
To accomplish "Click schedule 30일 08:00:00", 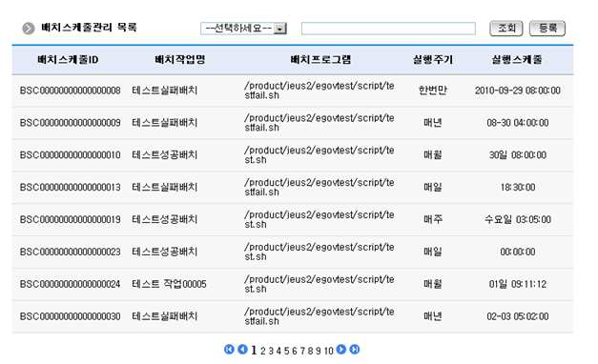I will tap(518, 155).
